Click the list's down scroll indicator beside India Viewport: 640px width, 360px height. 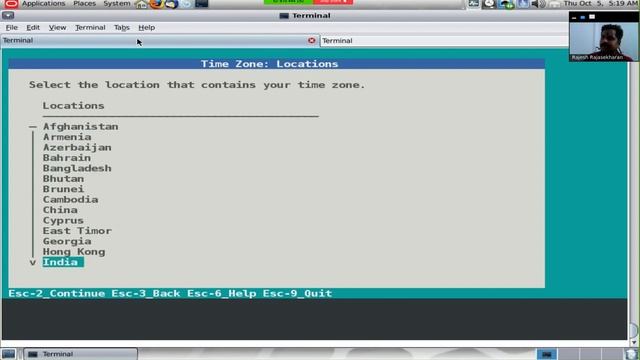33,262
